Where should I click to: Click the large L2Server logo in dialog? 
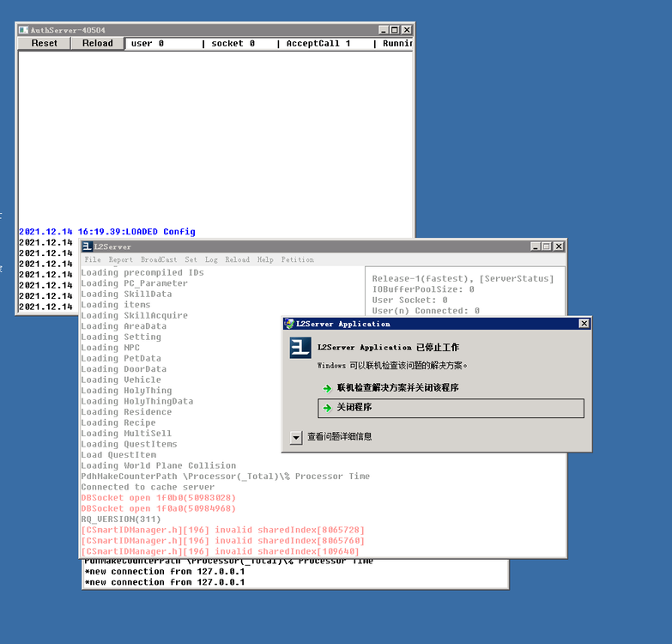click(300, 348)
